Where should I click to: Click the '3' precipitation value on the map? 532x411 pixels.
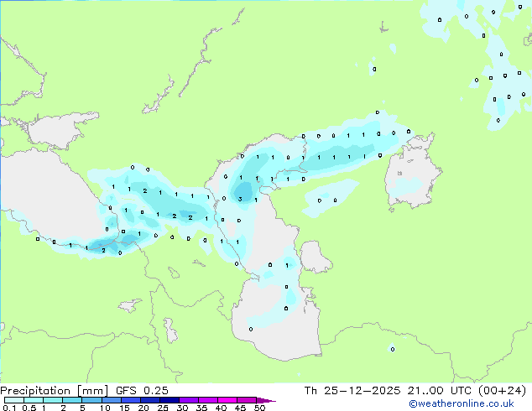coord(240,199)
